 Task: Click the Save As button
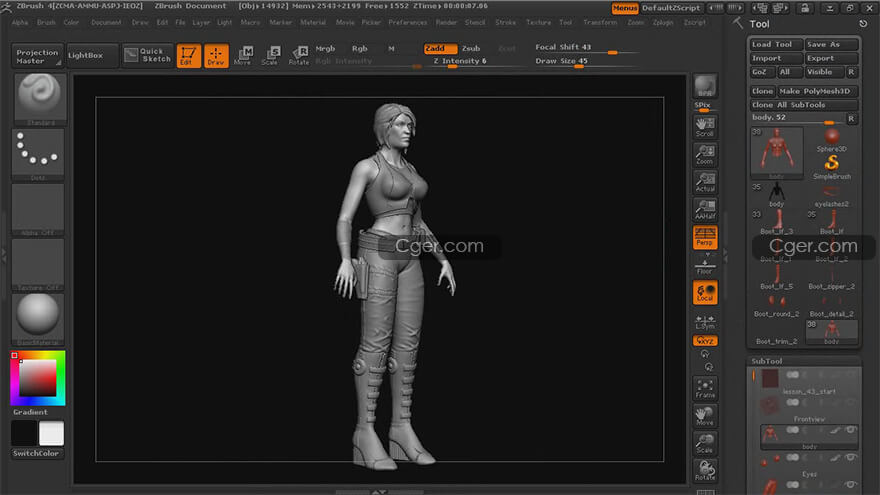[x=831, y=44]
